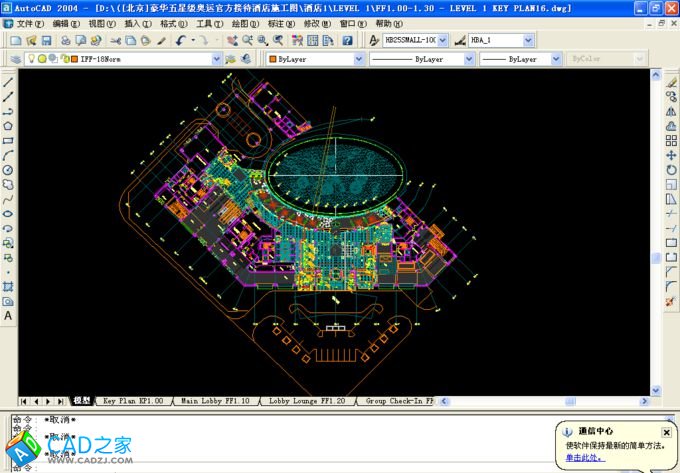The height and width of the screenshot is (473, 680).
Task: Expand the ByLayer color dropdown
Action: pyautogui.click(x=359, y=60)
